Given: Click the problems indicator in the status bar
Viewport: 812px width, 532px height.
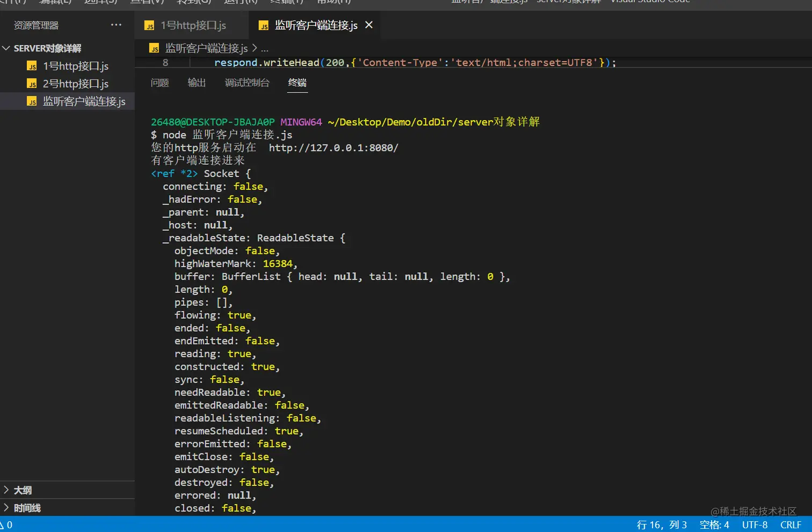Looking at the screenshot, I should (8, 524).
